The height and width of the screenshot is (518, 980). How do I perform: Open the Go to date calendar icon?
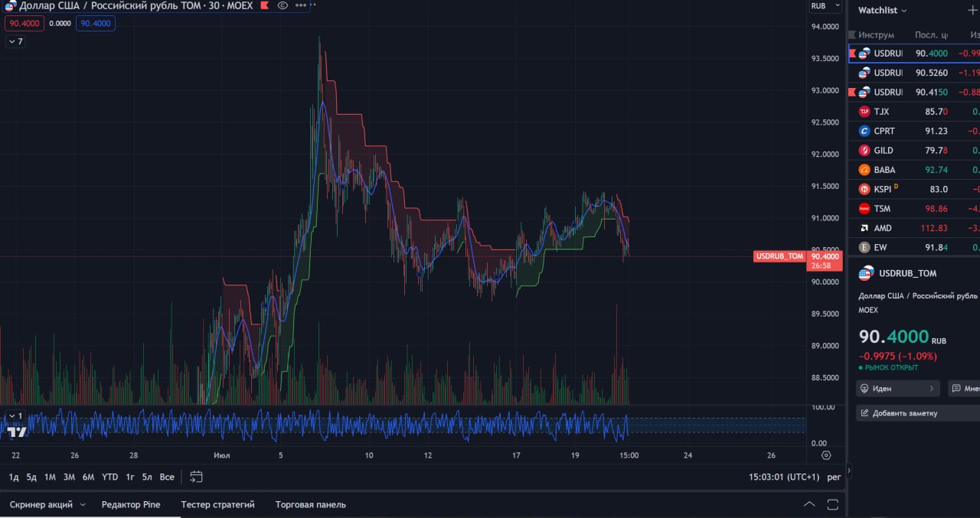196,477
